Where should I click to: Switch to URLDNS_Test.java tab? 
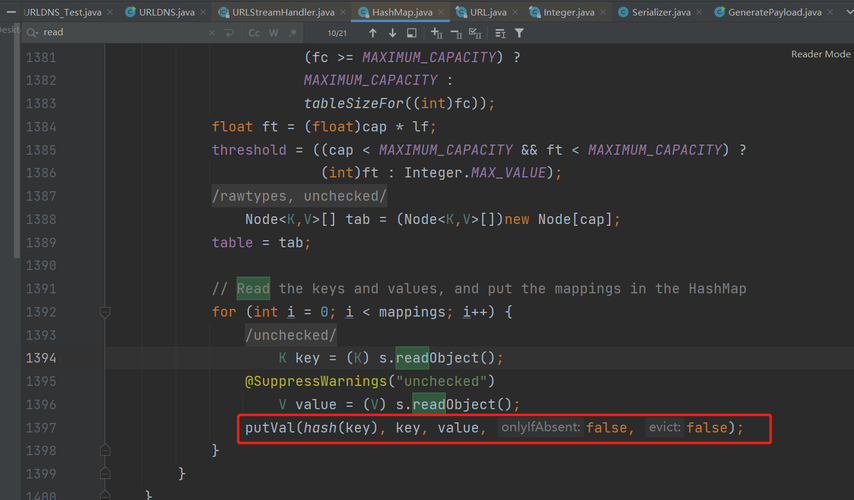tap(63, 12)
